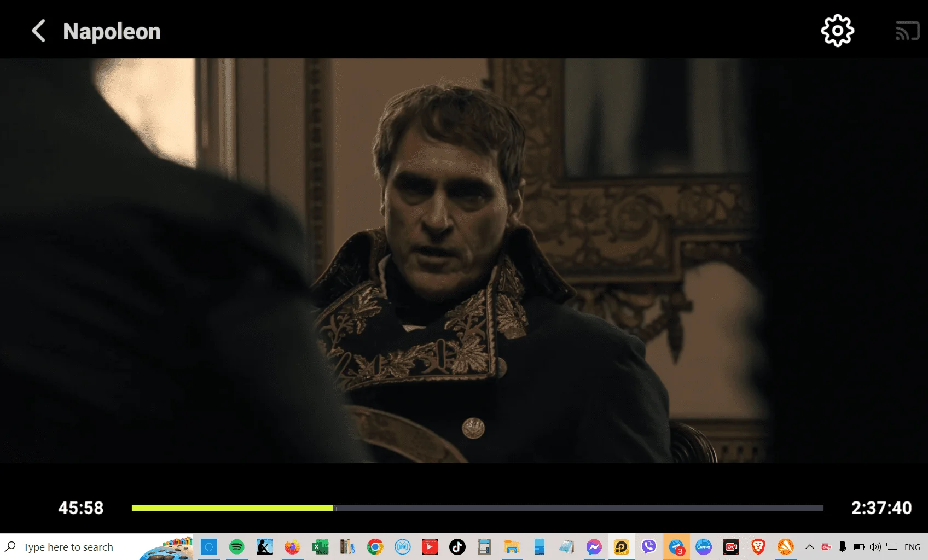Viewport: 928px width, 560px height.
Task: Open Excel from the taskbar
Action: pos(320,547)
